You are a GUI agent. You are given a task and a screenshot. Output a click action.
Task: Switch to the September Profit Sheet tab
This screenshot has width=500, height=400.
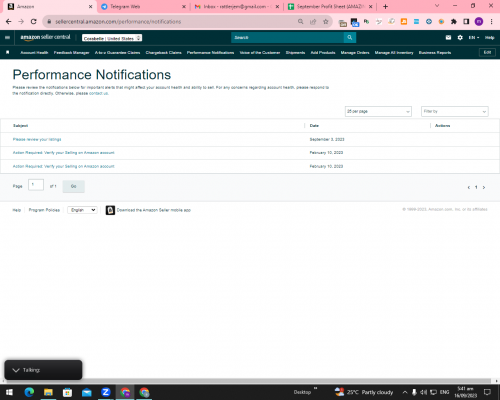[x=330, y=7]
